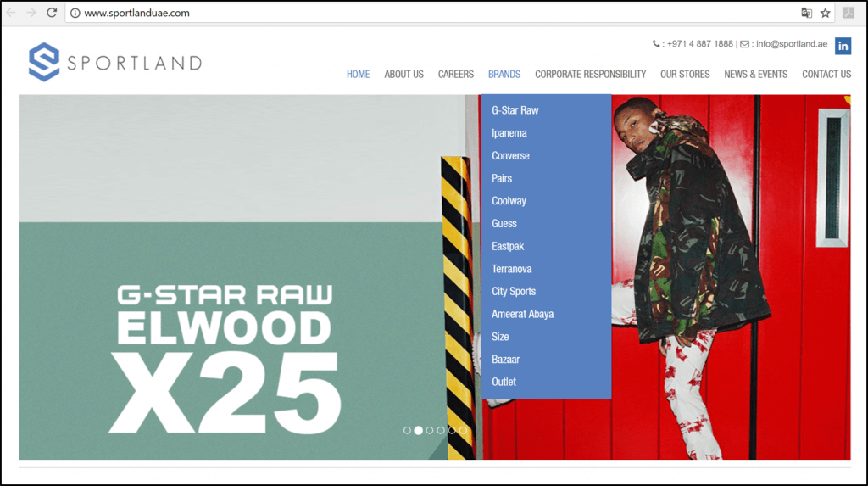Click the Sportland logo
The image size is (868, 486).
click(x=115, y=62)
